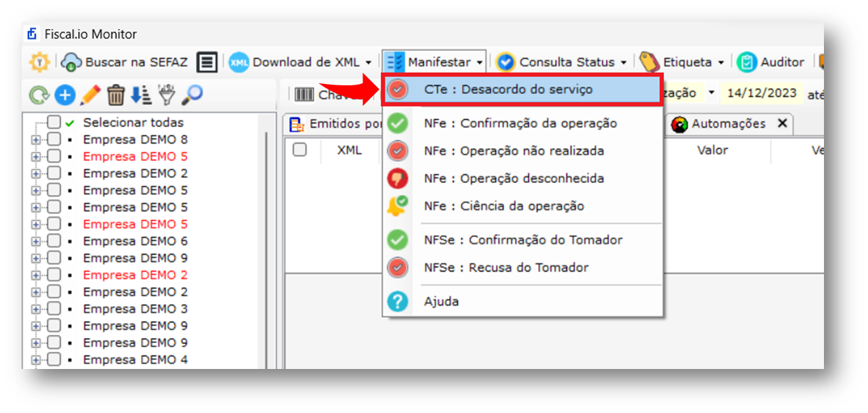Click the settings gear icon in toolbar

(39, 62)
